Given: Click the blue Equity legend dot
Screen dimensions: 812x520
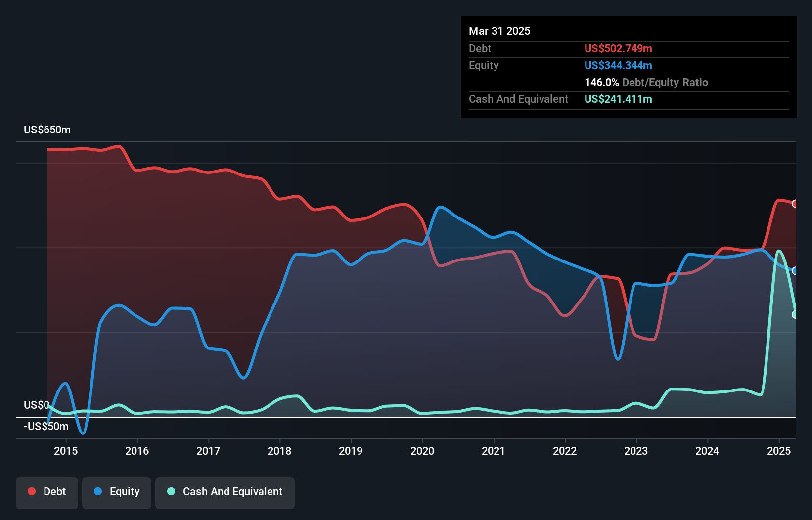Looking at the screenshot, I should [x=98, y=491].
